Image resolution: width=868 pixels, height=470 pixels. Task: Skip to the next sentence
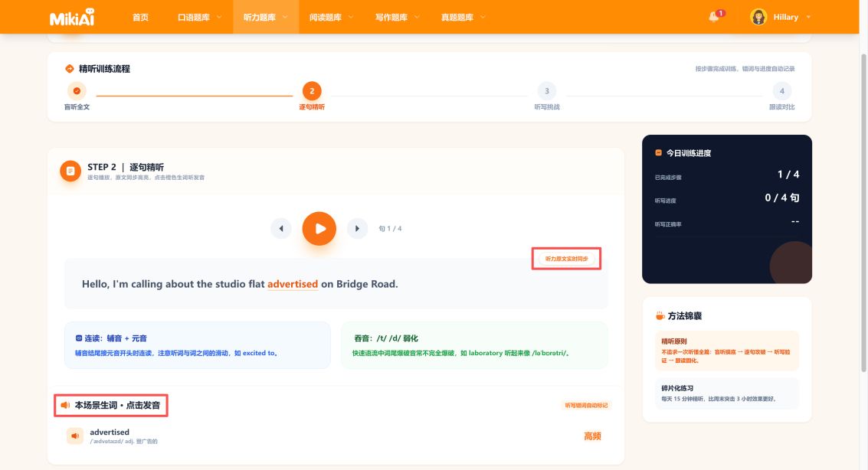[x=357, y=228]
